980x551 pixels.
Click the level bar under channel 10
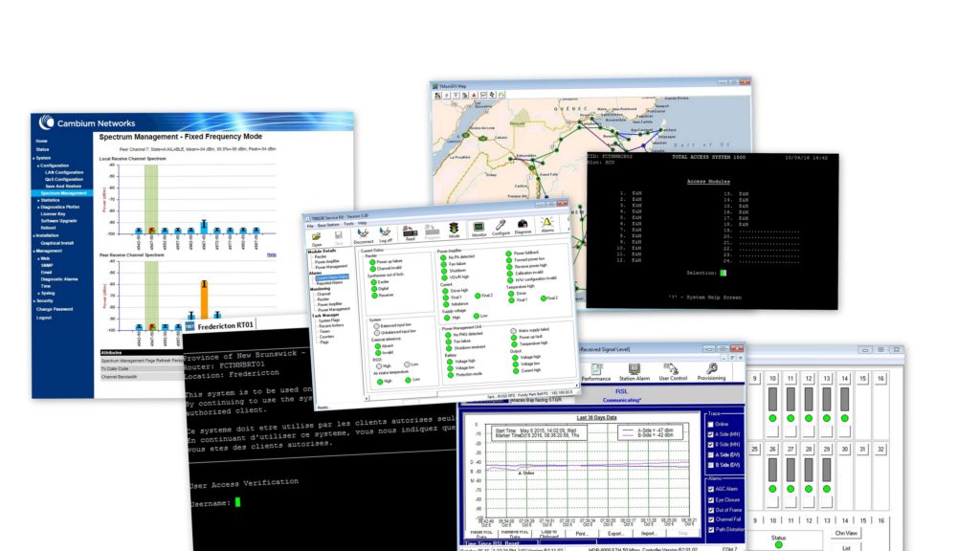[x=772, y=399]
